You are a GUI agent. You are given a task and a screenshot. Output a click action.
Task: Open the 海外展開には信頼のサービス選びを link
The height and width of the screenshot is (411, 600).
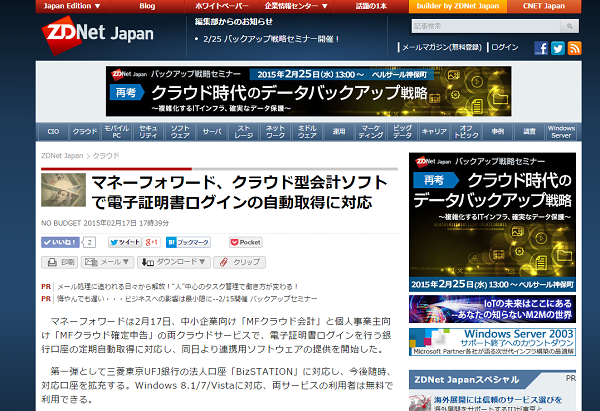click(498, 400)
